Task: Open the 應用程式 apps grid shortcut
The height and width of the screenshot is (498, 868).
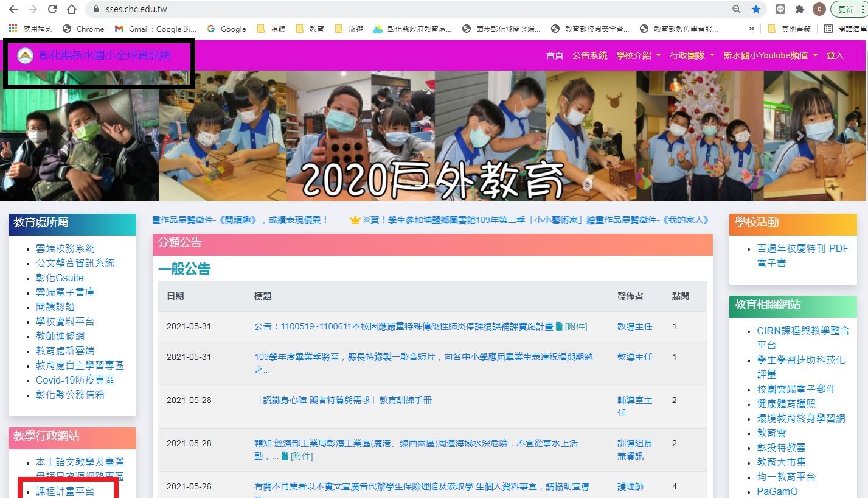Action: pyautogui.click(x=30, y=29)
